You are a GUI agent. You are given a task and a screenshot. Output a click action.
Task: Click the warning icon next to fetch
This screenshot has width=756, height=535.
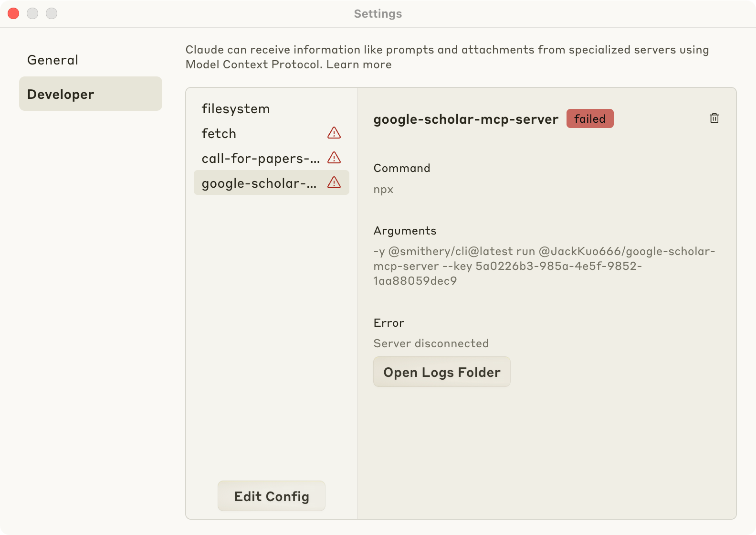point(334,133)
